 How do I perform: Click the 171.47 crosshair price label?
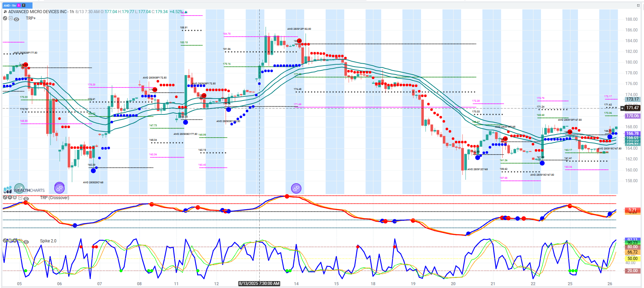pos(633,108)
